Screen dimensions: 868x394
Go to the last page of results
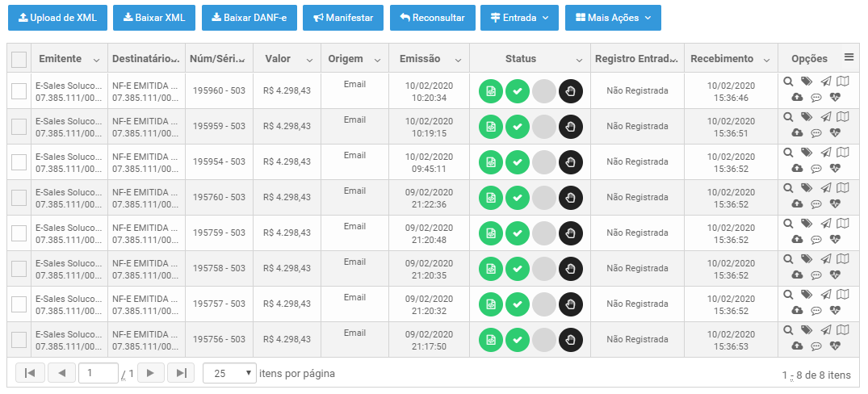(x=181, y=374)
